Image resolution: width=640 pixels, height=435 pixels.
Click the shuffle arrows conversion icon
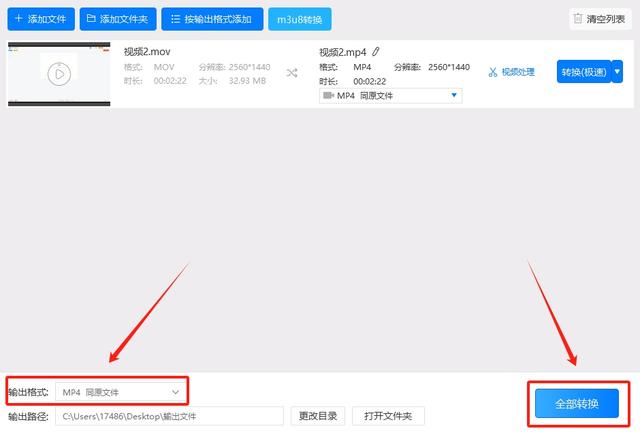[292, 73]
